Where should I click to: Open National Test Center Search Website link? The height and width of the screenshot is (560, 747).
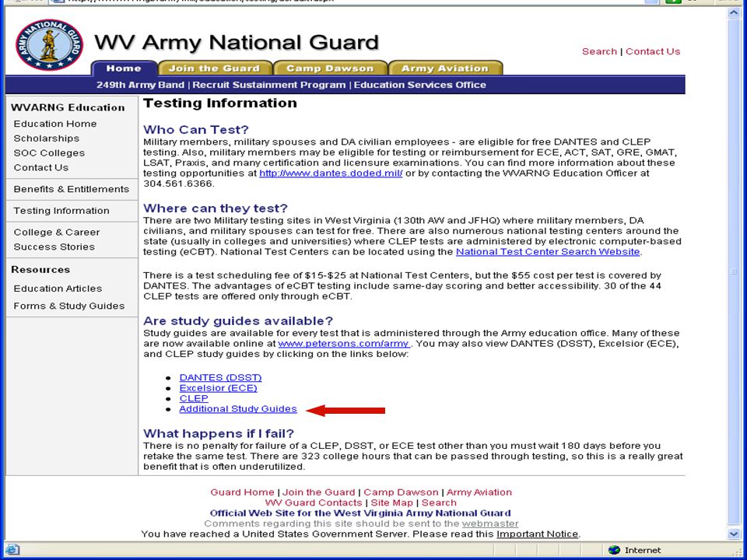coord(548,251)
